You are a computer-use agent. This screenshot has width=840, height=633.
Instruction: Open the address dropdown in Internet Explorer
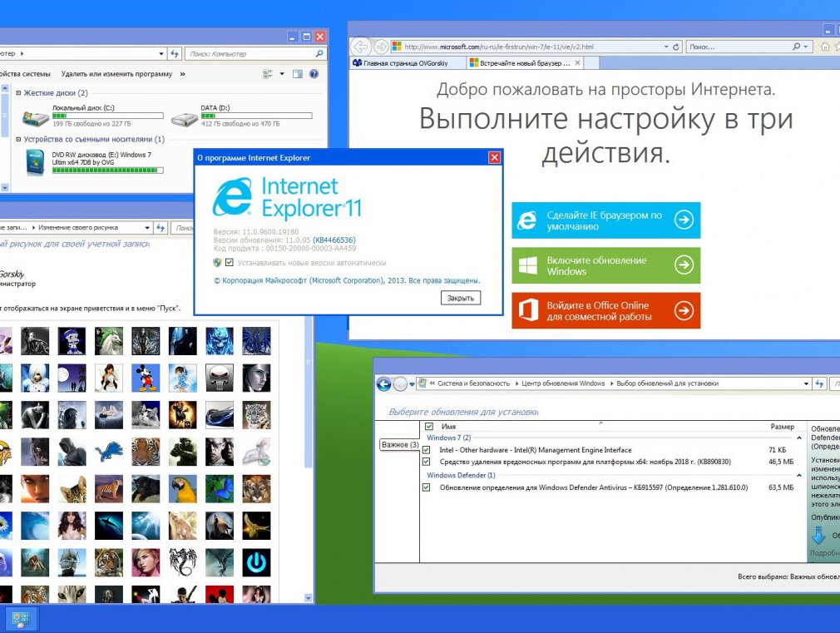click(666, 47)
